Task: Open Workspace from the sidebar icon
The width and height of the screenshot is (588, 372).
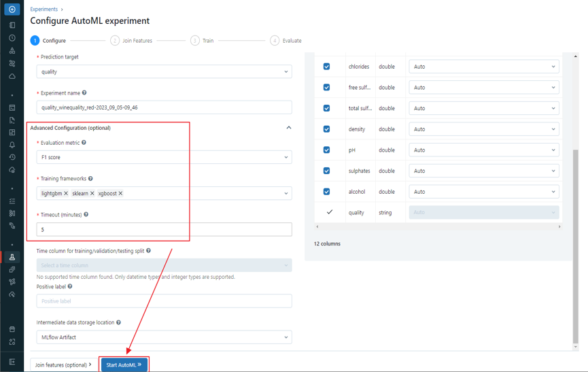Action: pyautogui.click(x=12, y=25)
